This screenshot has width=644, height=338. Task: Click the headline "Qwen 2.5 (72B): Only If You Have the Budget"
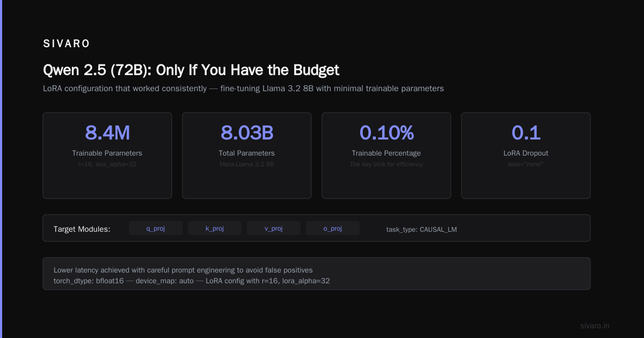tap(191, 70)
